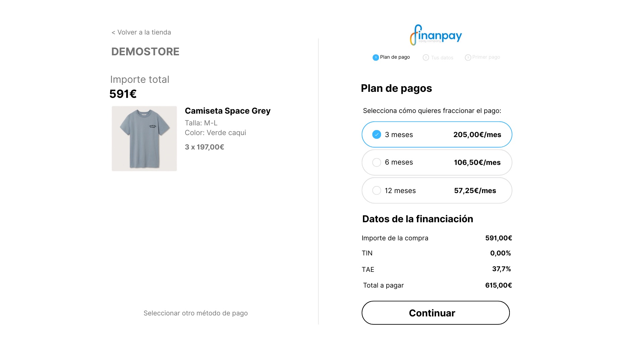This screenshot has width=644, height=362.
Task: Click the Volver a la tienda link
Action: pyautogui.click(x=144, y=32)
